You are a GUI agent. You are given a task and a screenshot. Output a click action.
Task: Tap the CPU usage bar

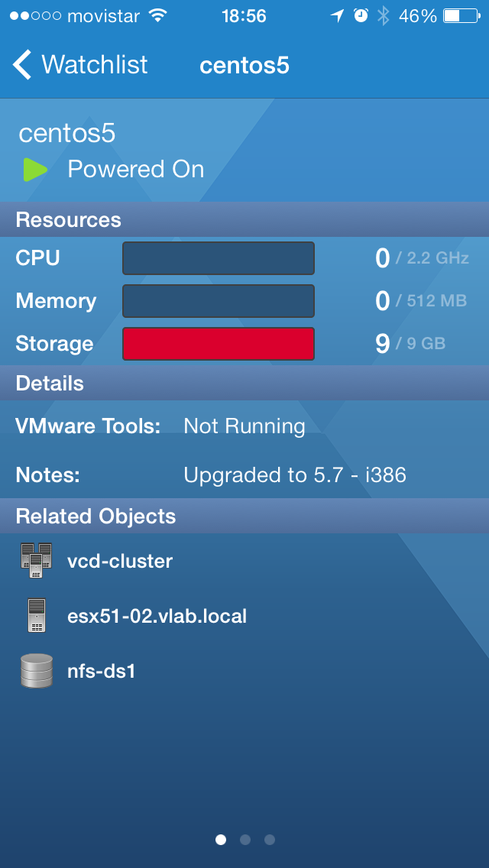pyautogui.click(x=219, y=258)
